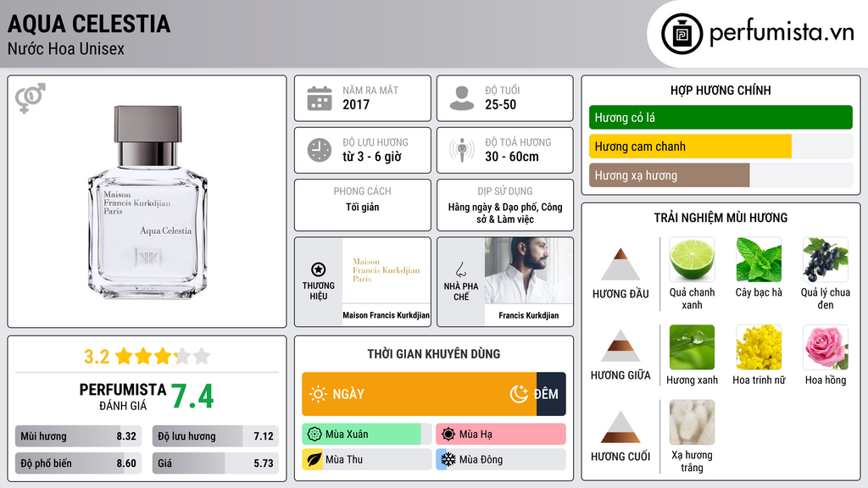This screenshot has height=488, width=868.
Task: Click the Ngày orange daytime bar
Action: coord(419,394)
